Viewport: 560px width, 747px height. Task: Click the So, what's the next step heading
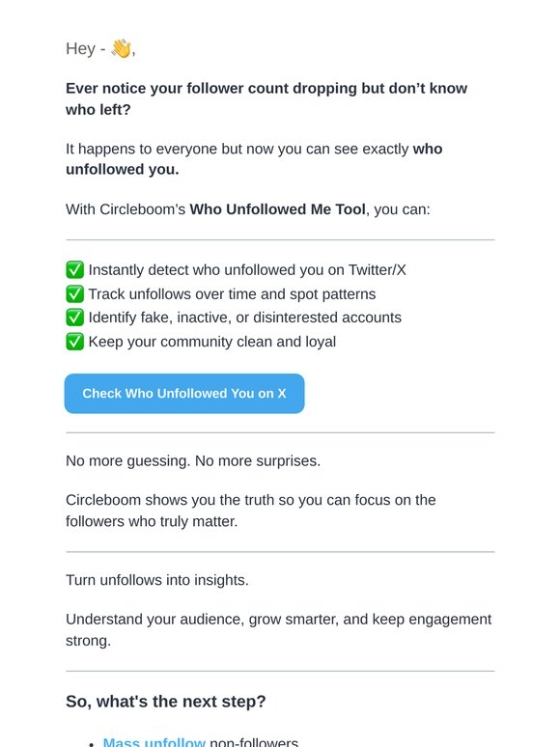[x=166, y=702]
